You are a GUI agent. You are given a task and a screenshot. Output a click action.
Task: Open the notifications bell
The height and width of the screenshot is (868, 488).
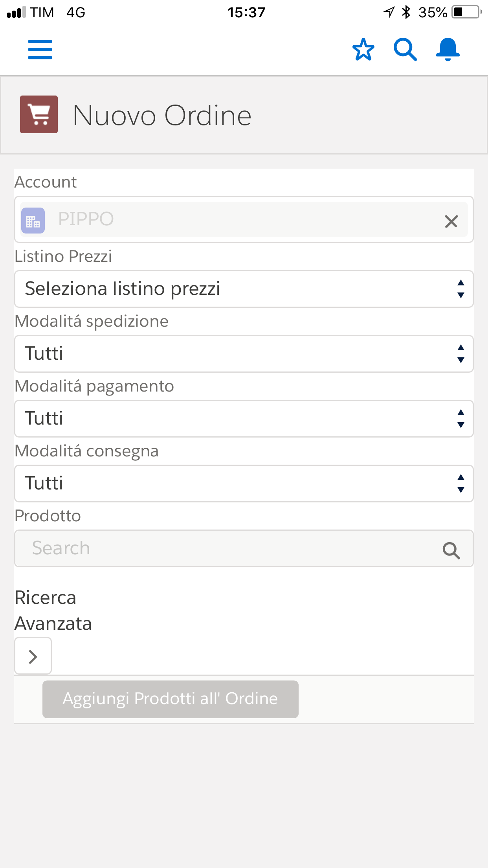coord(448,50)
